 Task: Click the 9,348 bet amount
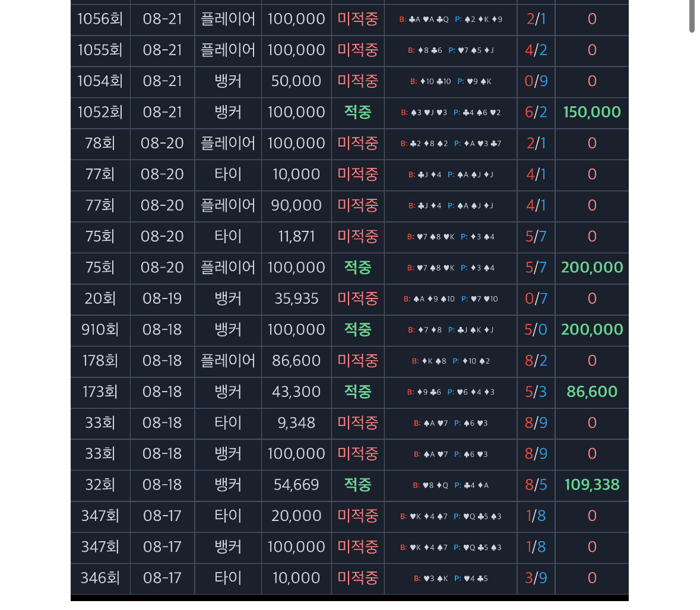296,422
